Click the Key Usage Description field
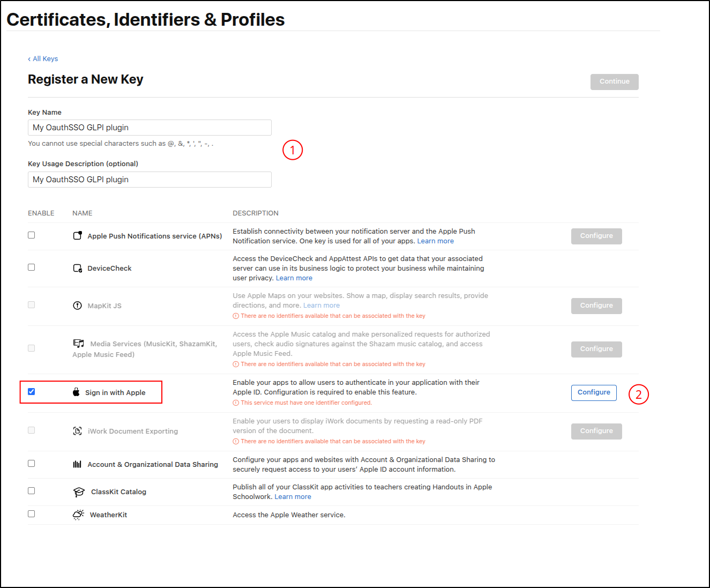Image resolution: width=710 pixels, height=588 pixels. coord(150,180)
